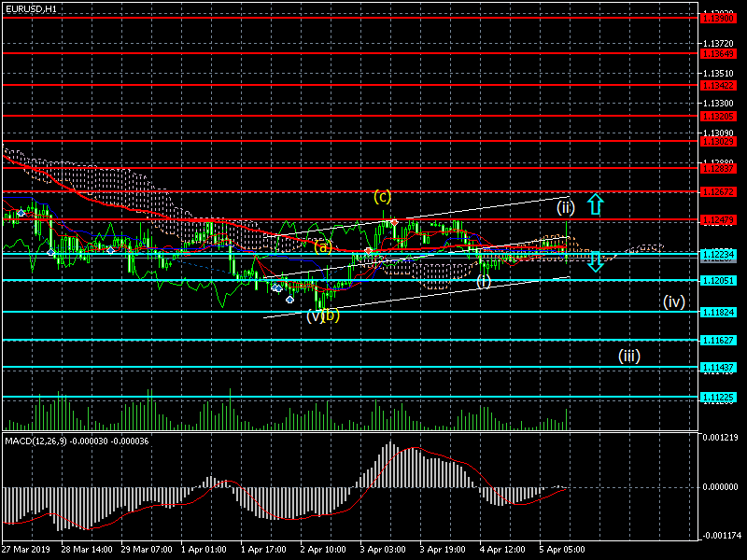747x560 pixels.
Task: Click the red sell marker below wave (c)
Action: pyautogui.click(x=394, y=223)
